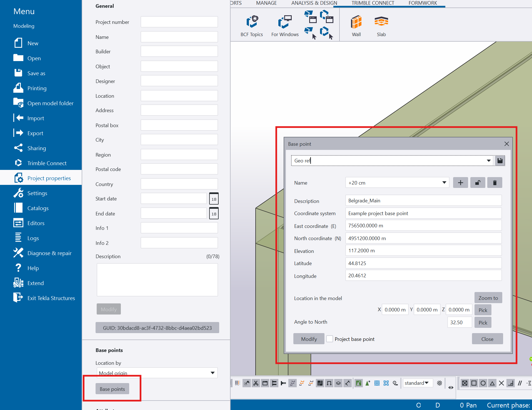
Task: Click the East coordinate (E) field
Action: [x=423, y=225]
